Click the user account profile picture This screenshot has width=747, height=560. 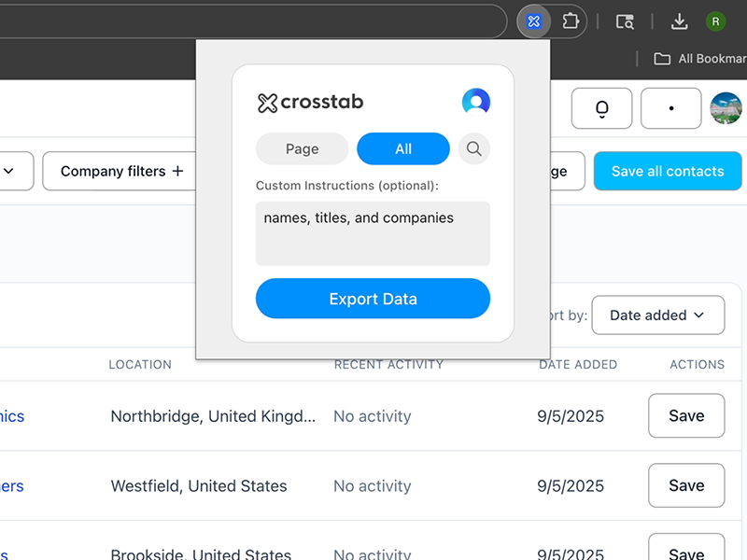tap(726, 108)
